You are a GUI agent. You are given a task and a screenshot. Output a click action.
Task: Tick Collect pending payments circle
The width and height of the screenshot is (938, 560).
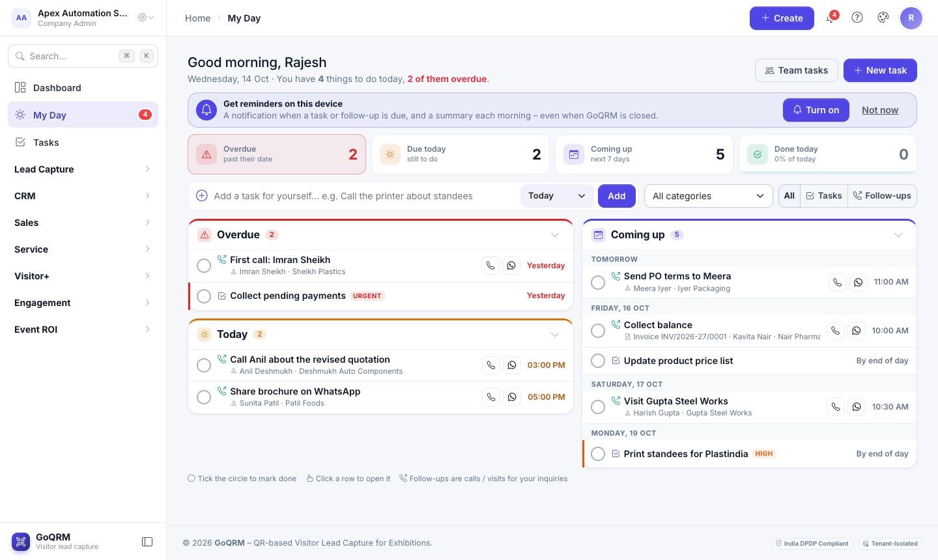[204, 296]
